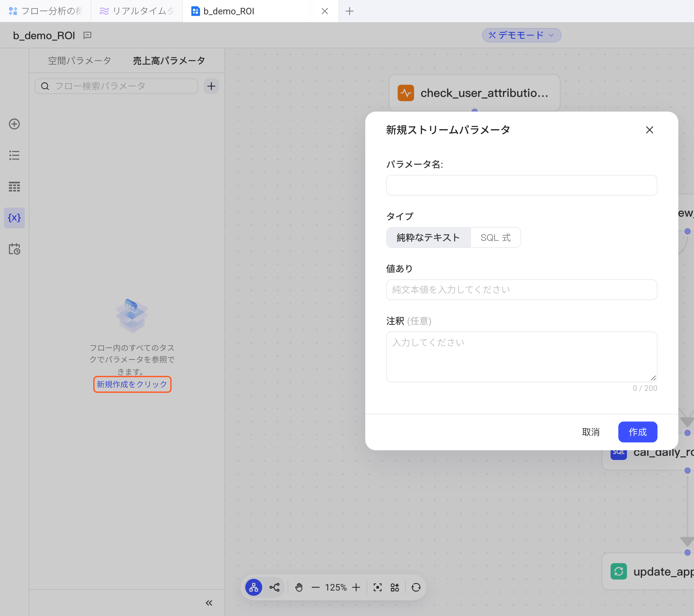Image resolution: width=694 pixels, height=616 pixels.
Task: Open a new tab with plus button
Action: (349, 11)
